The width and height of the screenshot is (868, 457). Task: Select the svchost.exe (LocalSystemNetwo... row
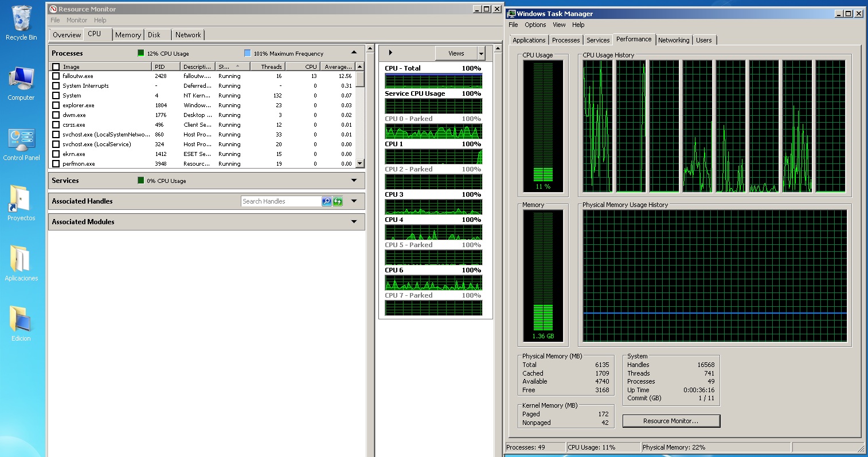pyautogui.click(x=202, y=134)
